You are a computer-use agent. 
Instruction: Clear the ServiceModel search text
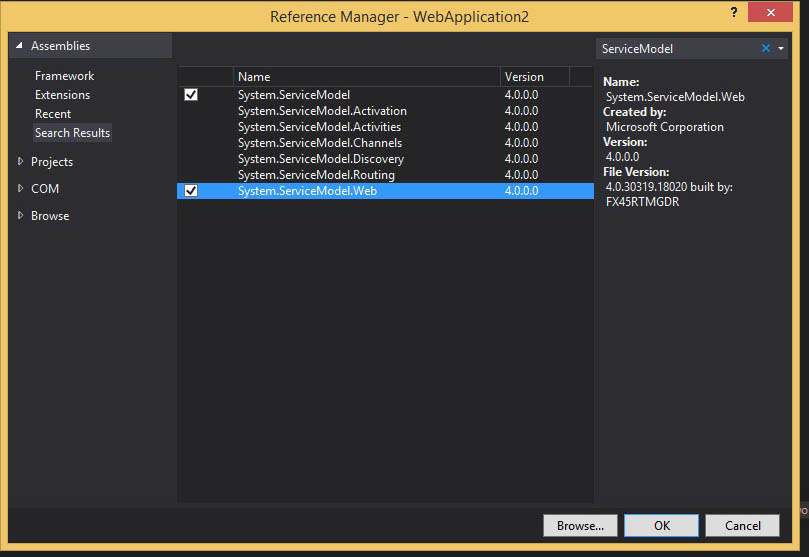pyautogui.click(x=766, y=48)
